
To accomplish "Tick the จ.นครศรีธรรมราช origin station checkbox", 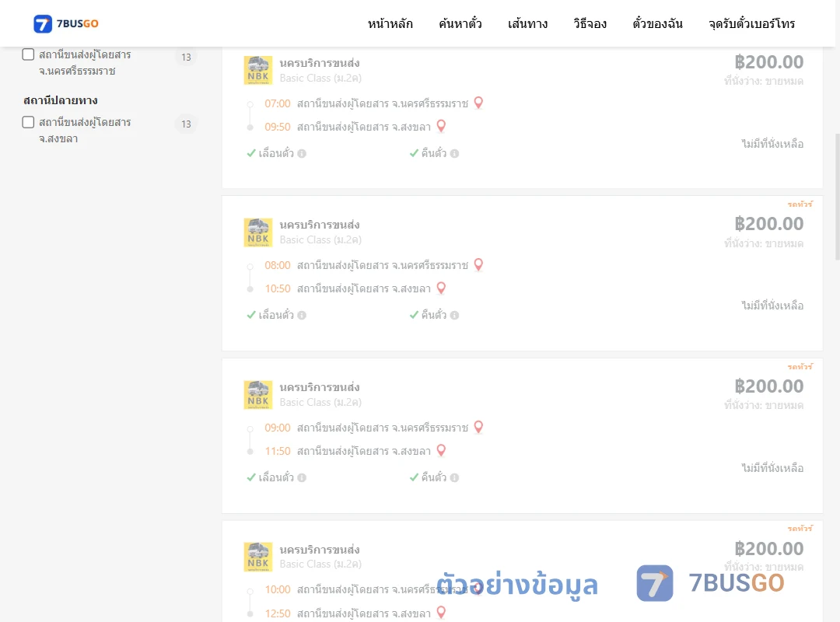I will (x=29, y=54).
